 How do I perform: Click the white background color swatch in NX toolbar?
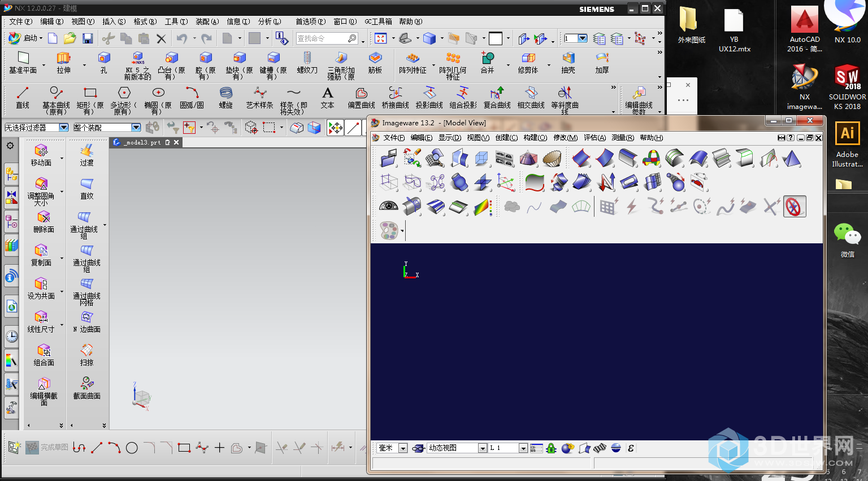496,38
